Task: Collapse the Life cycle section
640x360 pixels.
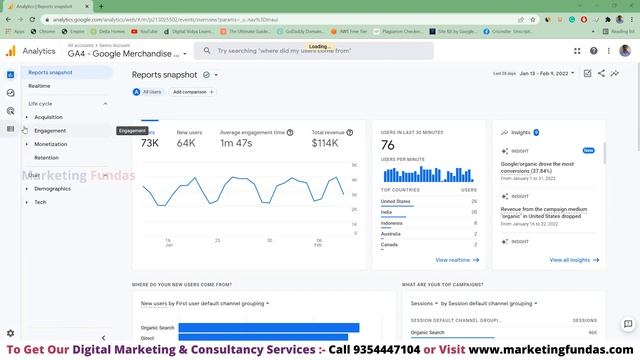Action: point(105,104)
